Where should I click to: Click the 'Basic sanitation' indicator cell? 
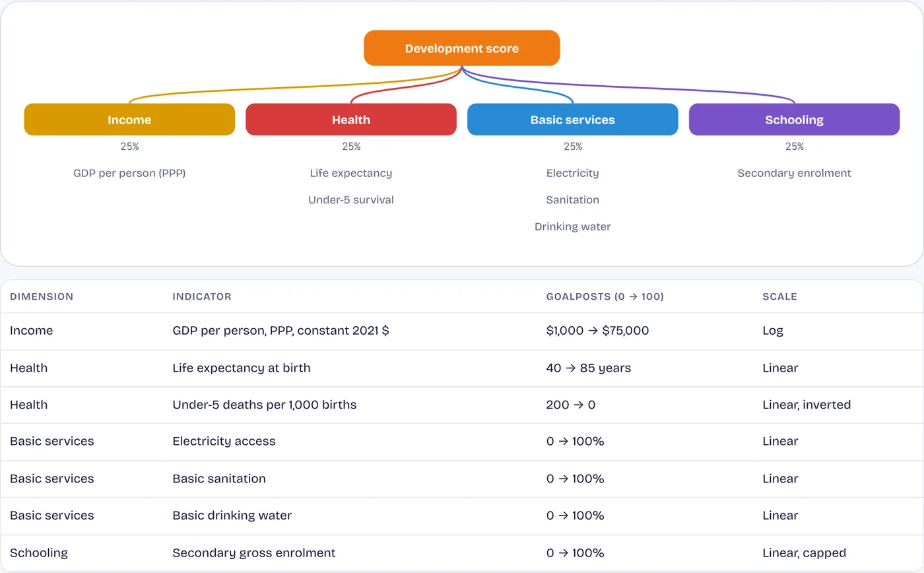tap(219, 479)
